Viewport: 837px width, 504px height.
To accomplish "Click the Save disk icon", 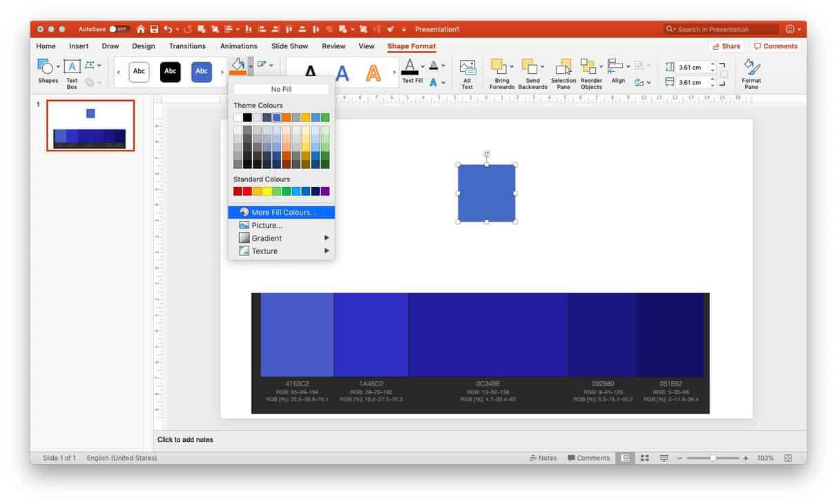I will click(x=155, y=29).
